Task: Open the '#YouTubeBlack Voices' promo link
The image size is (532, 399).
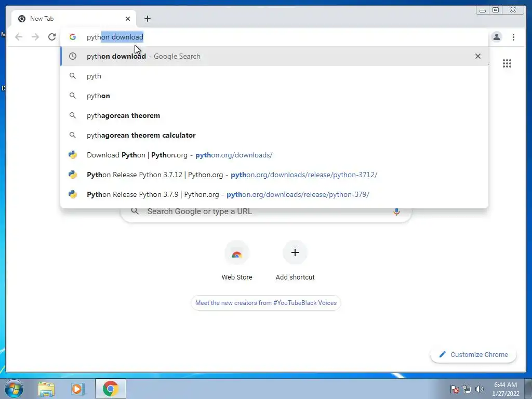Action: [265, 303]
